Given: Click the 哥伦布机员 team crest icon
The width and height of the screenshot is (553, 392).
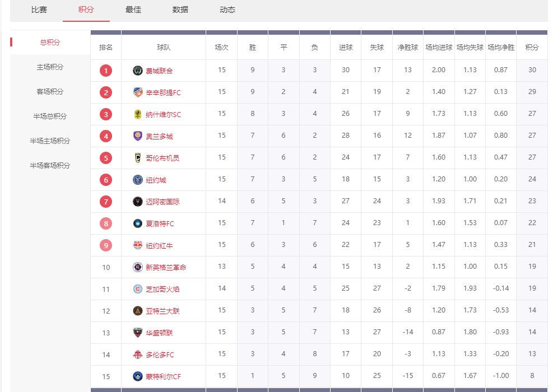Looking at the screenshot, I should pyautogui.click(x=138, y=158).
